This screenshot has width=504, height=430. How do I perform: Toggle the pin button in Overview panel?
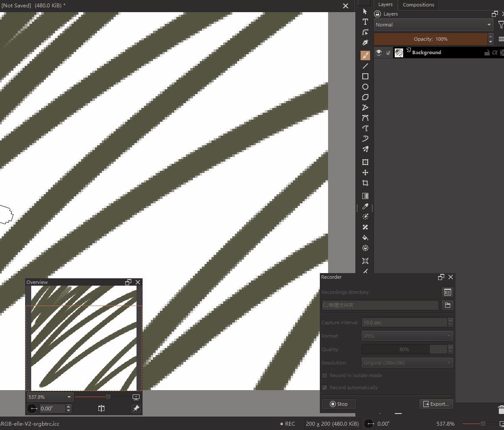136,408
